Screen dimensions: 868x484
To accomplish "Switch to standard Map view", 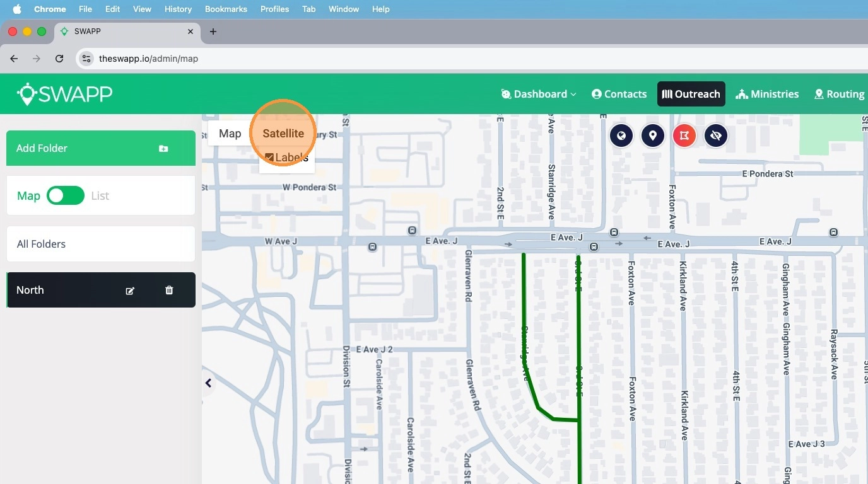I will (230, 133).
